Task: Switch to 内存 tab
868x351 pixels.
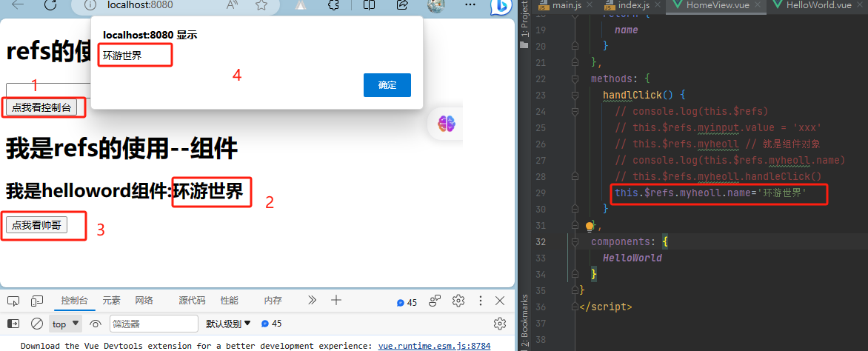Action: [273, 301]
